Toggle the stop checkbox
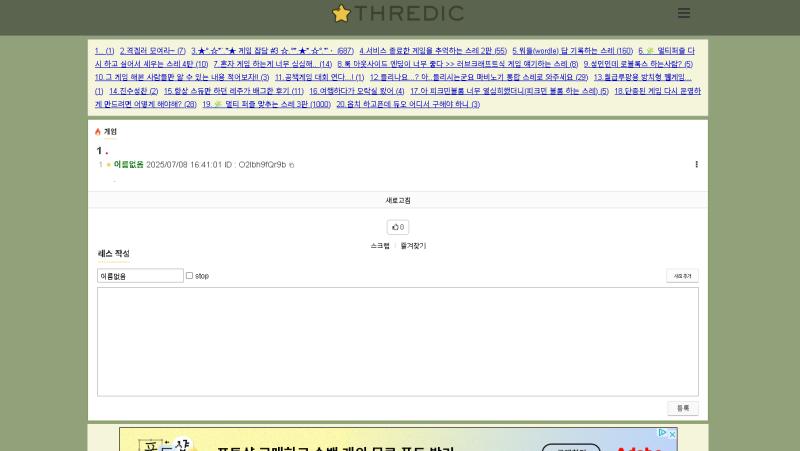This screenshot has width=800, height=451. 189,275
